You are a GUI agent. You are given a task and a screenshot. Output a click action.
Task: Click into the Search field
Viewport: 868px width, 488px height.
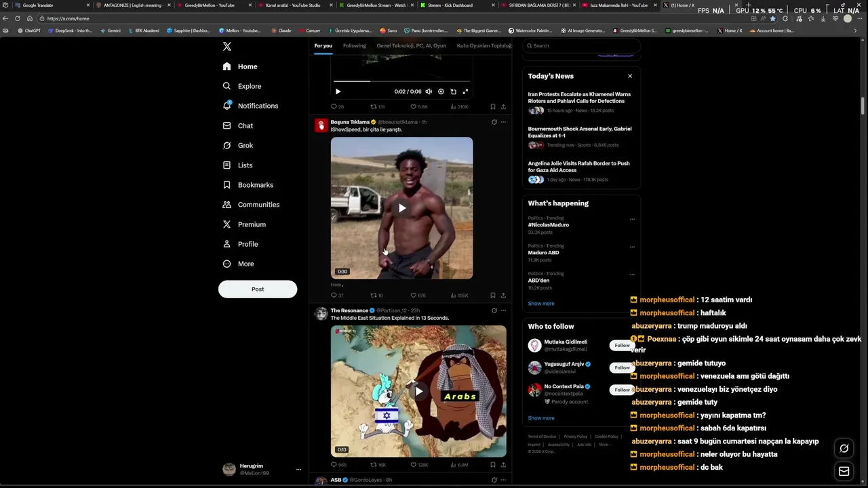click(x=581, y=45)
